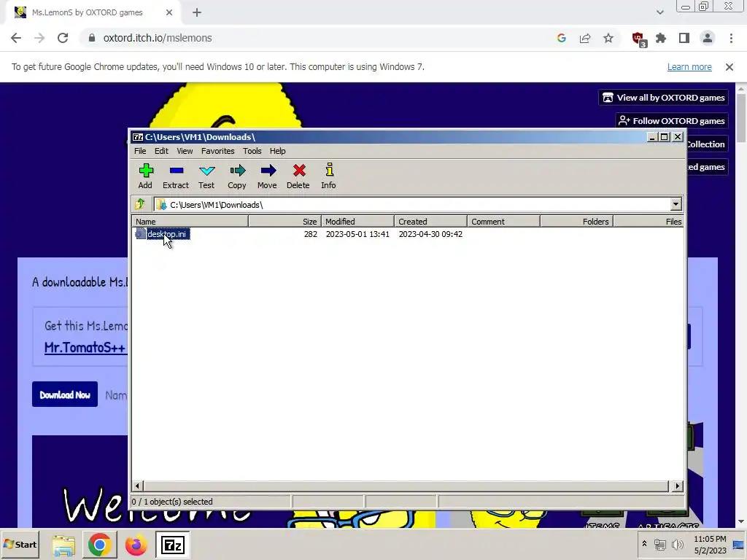Click the Info toolbar icon
The height and width of the screenshot is (560, 747).
coord(329,176)
